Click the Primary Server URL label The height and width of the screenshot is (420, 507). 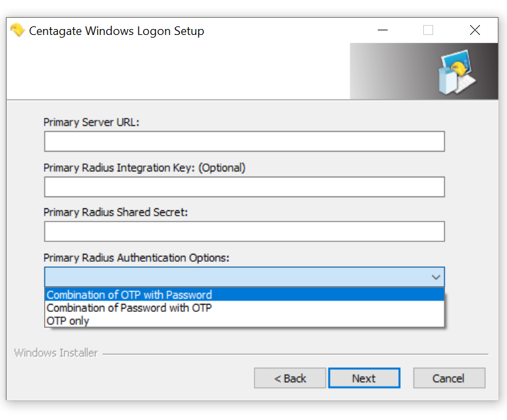coord(91,123)
